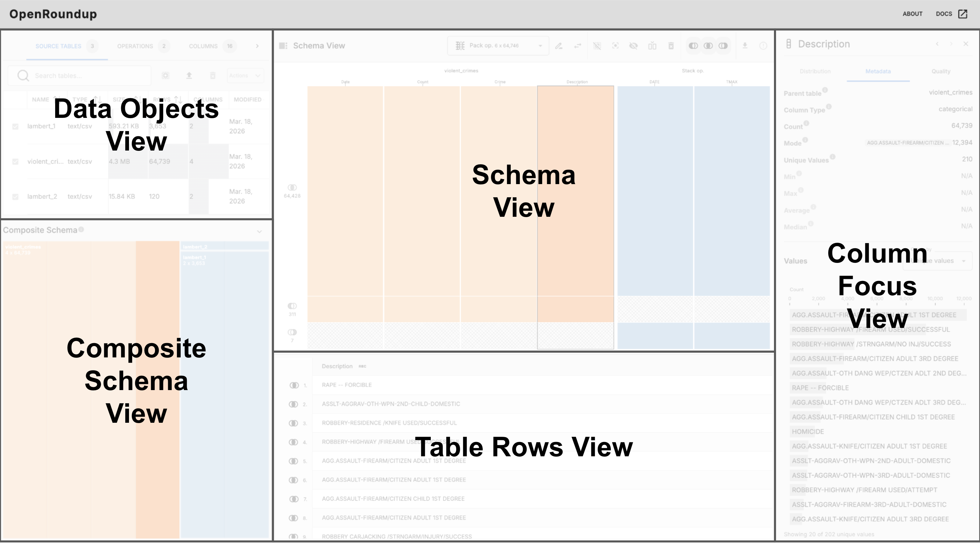
Task: Click the magnifier icon in Search tables
Action: click(x=23, y=76)
